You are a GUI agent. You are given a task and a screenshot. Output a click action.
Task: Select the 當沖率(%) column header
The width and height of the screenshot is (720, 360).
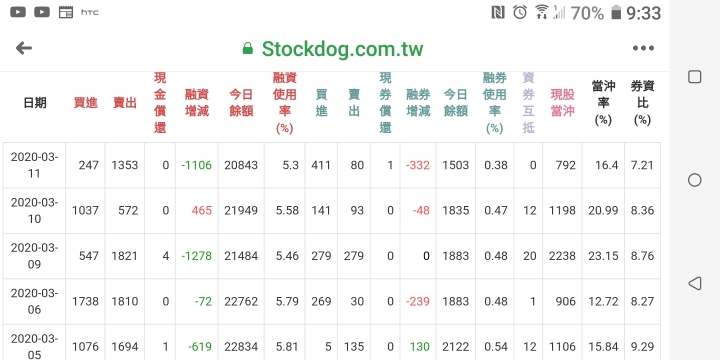[x=603, y=103]
